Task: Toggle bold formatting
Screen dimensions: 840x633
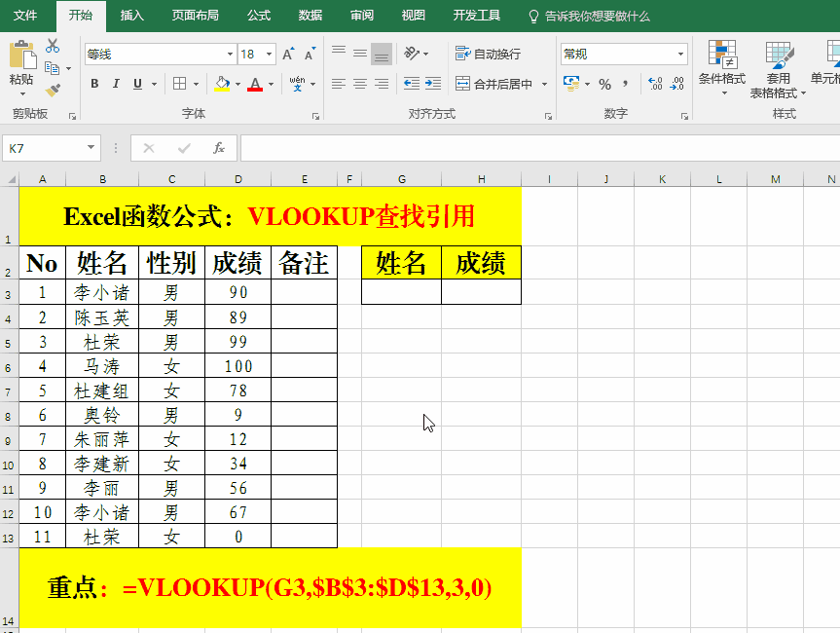Action: pos(94,84)
